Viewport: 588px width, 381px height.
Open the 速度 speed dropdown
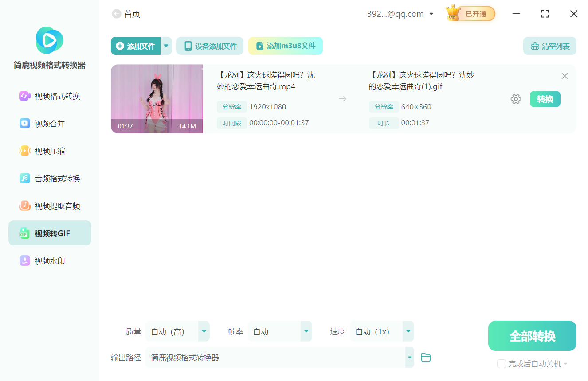[x=408, y=331]
